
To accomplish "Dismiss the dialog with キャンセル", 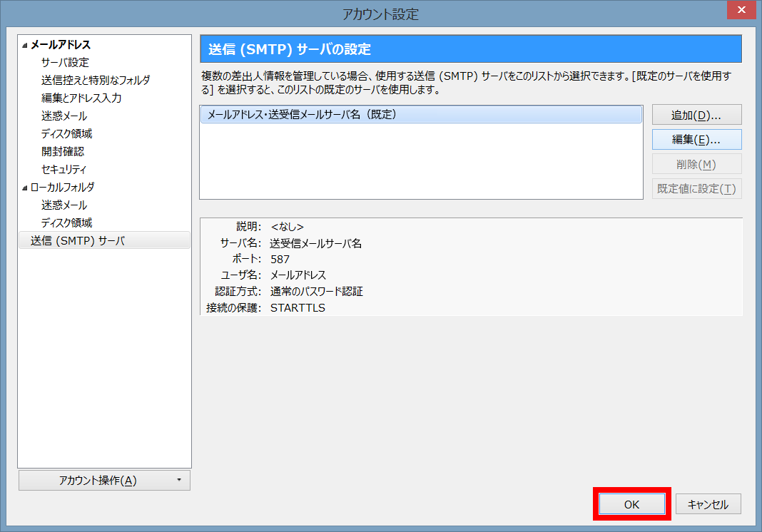I will click(707, 503).
